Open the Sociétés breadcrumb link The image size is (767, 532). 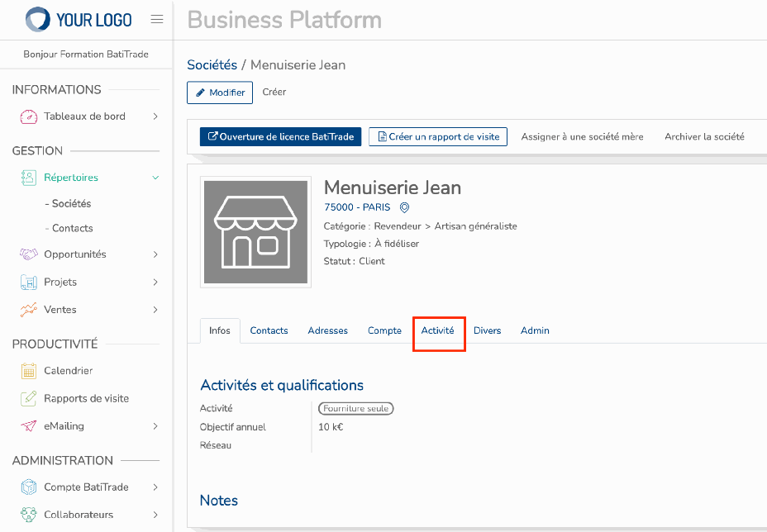point(212,65)
